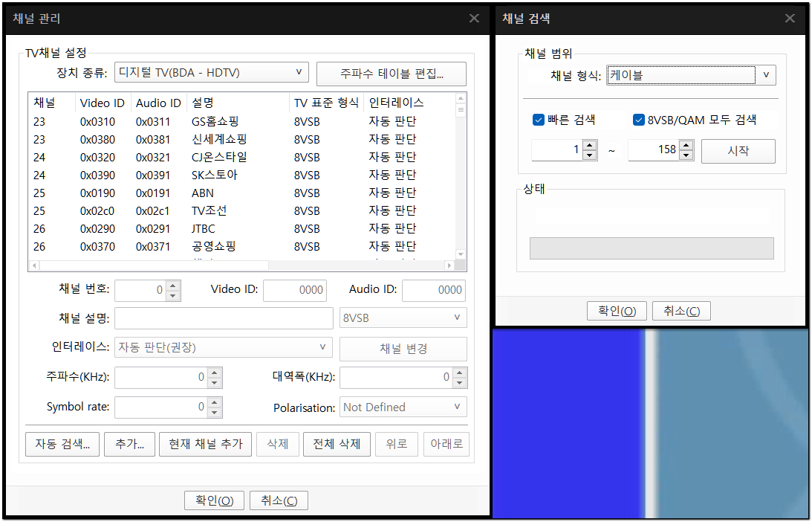Increase Symbol rate with the up arrow
Viewport: 812px width, 522px height.
215,402
